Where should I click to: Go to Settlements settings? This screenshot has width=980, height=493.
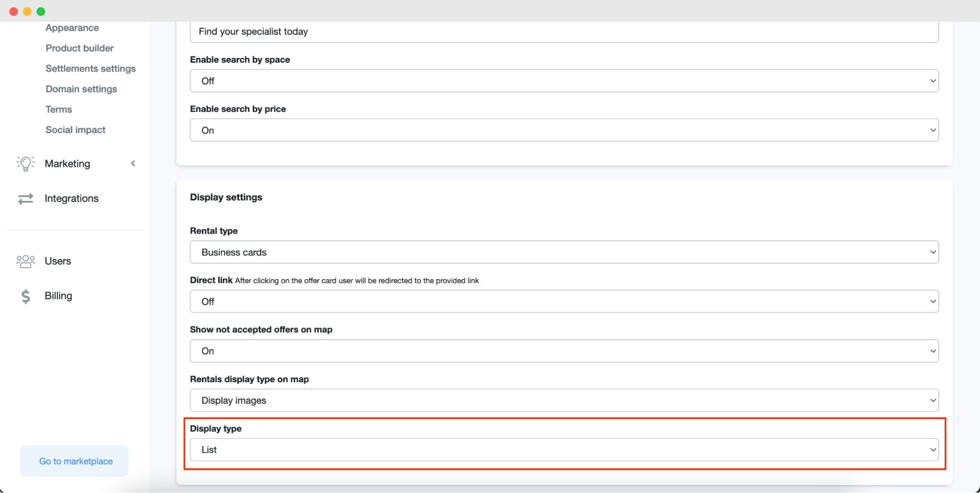(x=91, y=69)
